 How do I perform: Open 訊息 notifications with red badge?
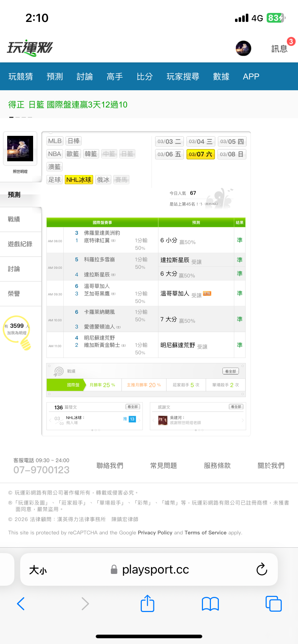[x=280, y=49]
